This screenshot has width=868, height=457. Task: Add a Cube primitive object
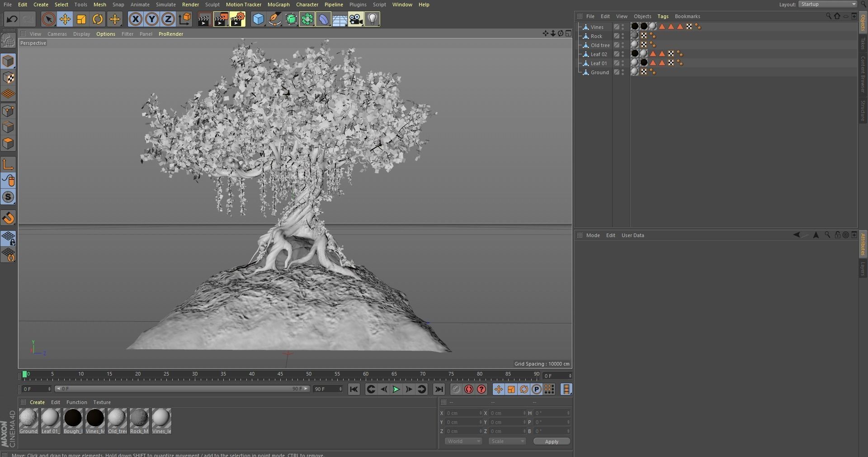258,19
